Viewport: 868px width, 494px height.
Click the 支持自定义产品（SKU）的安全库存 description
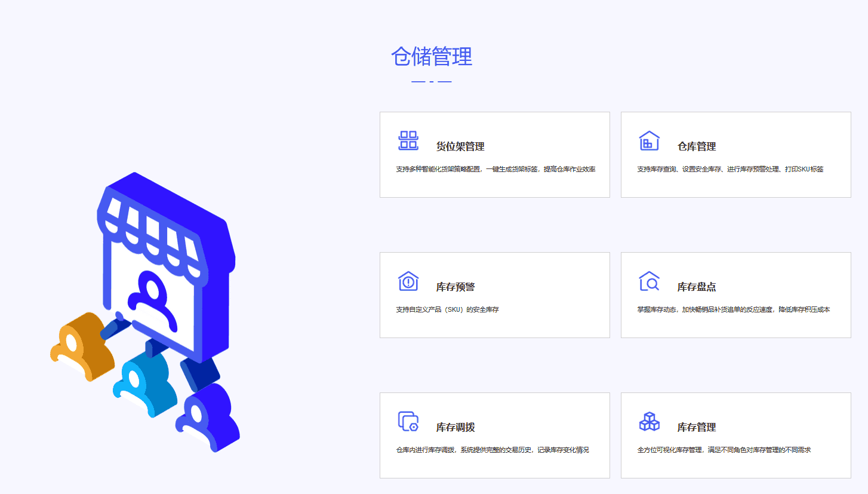click(447, 309)
